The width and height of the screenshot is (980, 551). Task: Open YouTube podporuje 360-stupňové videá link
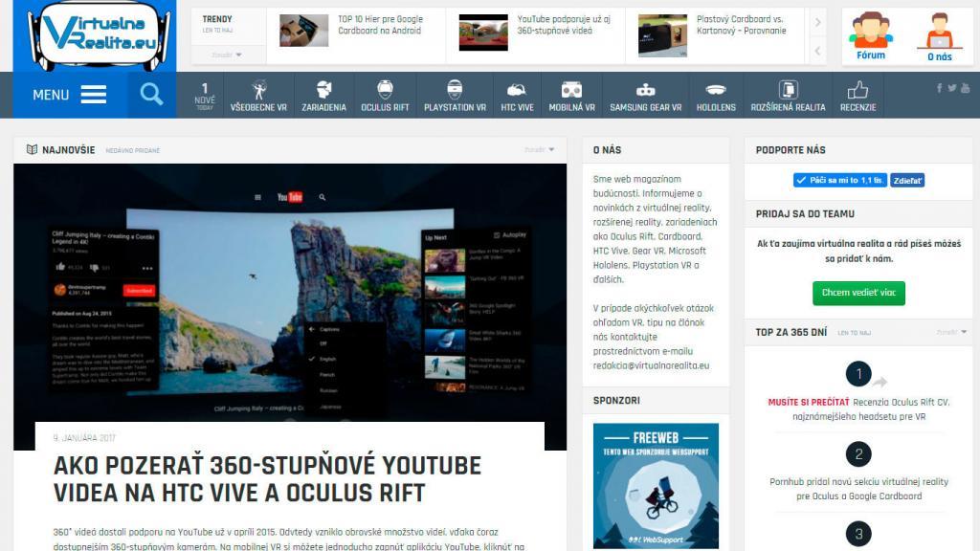click(x=564, y=25)
